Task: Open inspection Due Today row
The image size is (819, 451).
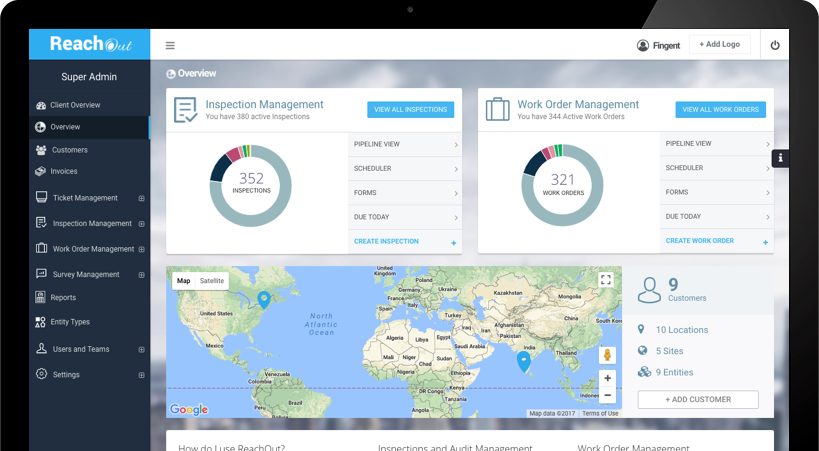Action: pos(405,217)
